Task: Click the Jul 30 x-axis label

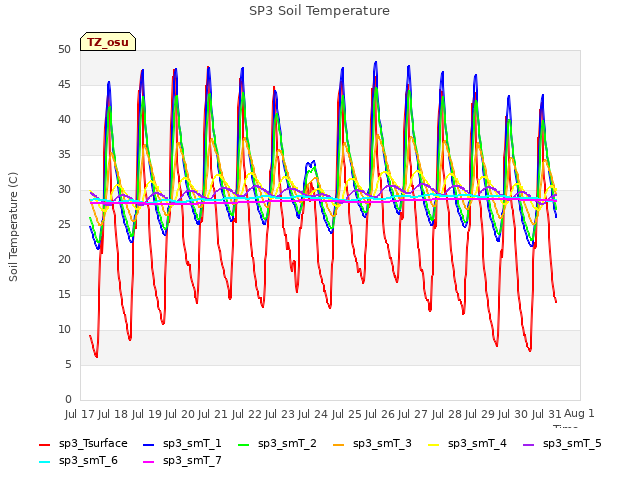Action: (513, 414)
